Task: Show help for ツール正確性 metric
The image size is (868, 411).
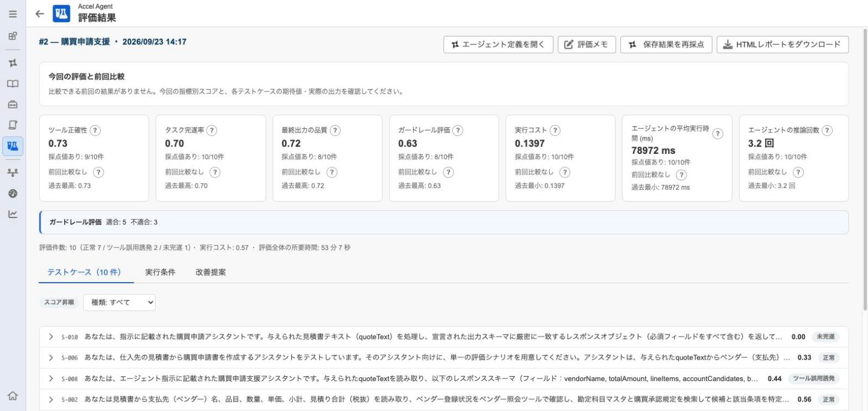Action: 95,131
